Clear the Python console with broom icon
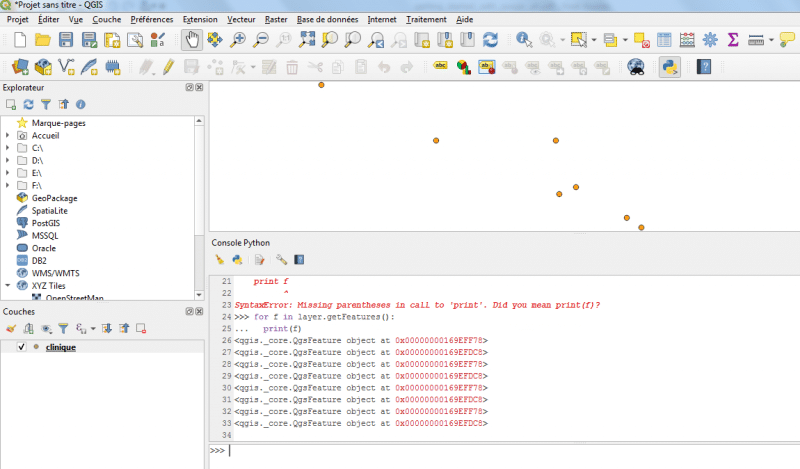Image resolution: width=800 pixels, height=469 pixels. click(x=219, y=259)
